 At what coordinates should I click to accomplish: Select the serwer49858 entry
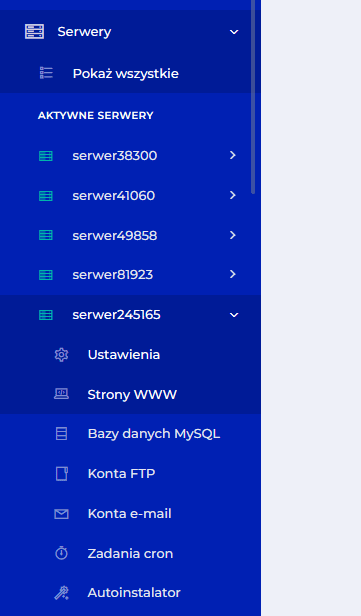(115, 235)
